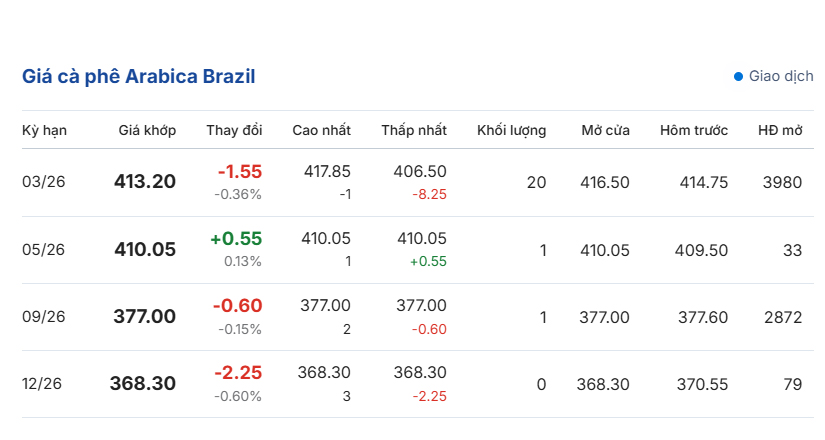The image size is (825, 440).
Task: Select the 09/26 contract row
Action: (x=43, y=317)
